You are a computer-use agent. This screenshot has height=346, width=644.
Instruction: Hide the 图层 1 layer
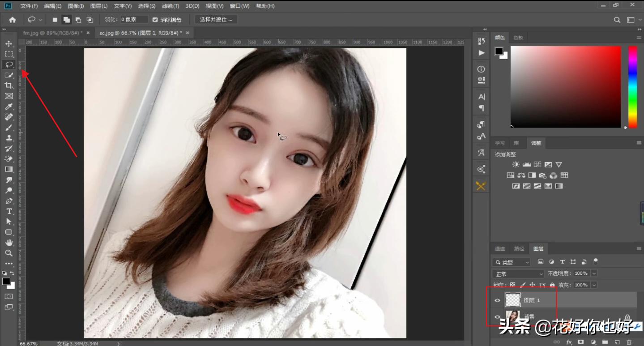(497, 300)
